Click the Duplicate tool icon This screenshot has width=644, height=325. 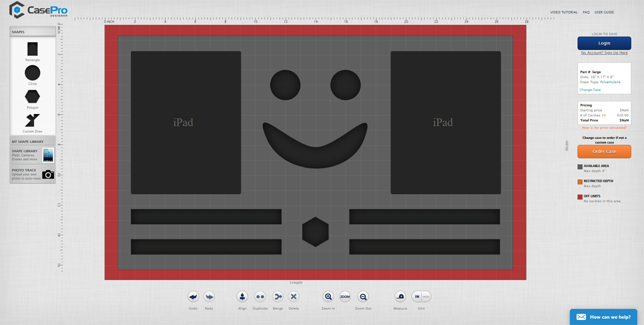260,296
